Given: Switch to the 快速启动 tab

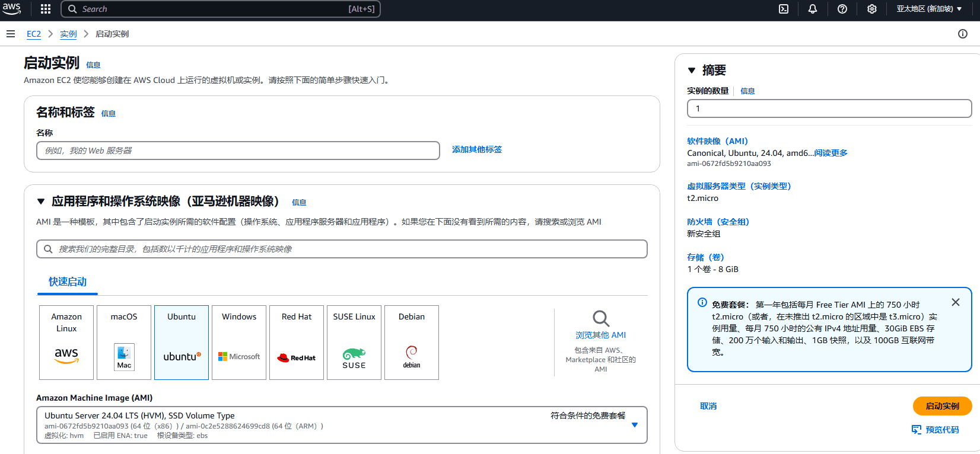Looking at the screenshot, I should [x=68, y=282].
